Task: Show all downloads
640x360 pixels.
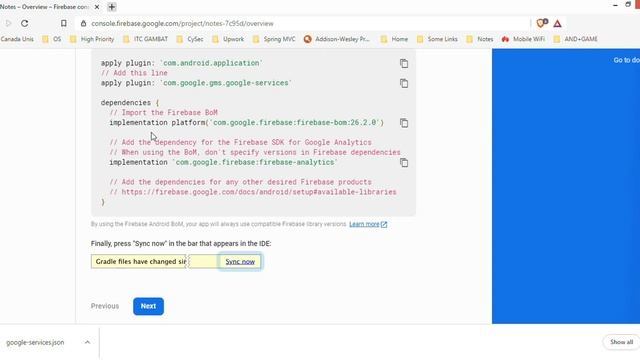Action: [621, 342]
